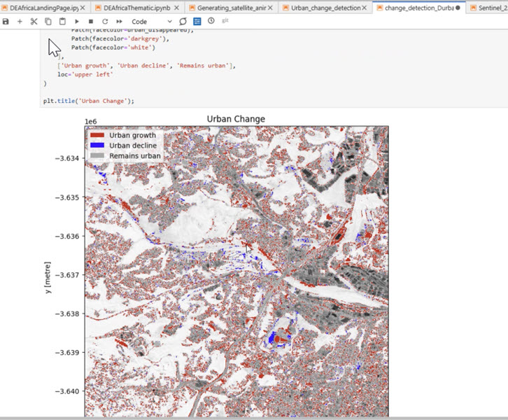508x420 pixels.
Task: Open the cell type Code dropdown
Action: (x=151, y=22)
